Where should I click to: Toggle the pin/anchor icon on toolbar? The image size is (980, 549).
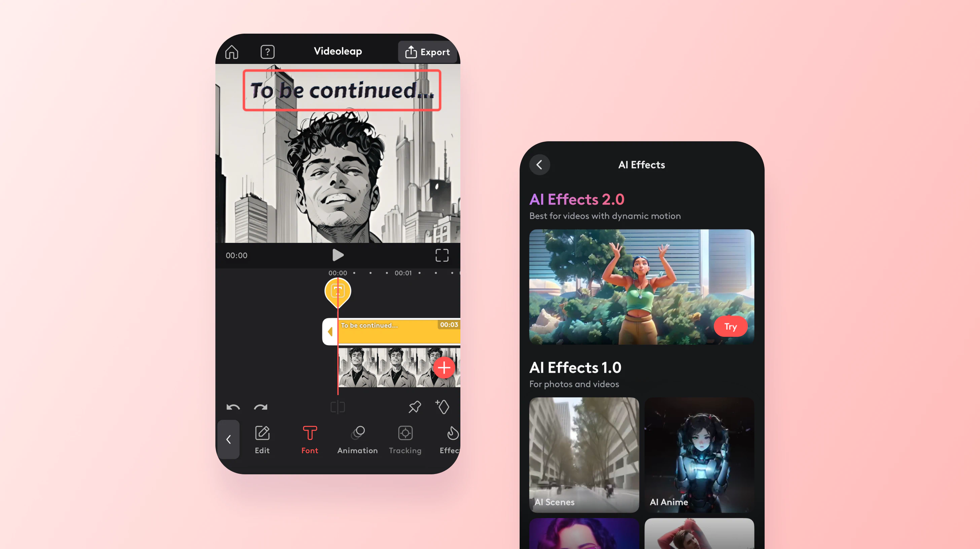(414, 407)
